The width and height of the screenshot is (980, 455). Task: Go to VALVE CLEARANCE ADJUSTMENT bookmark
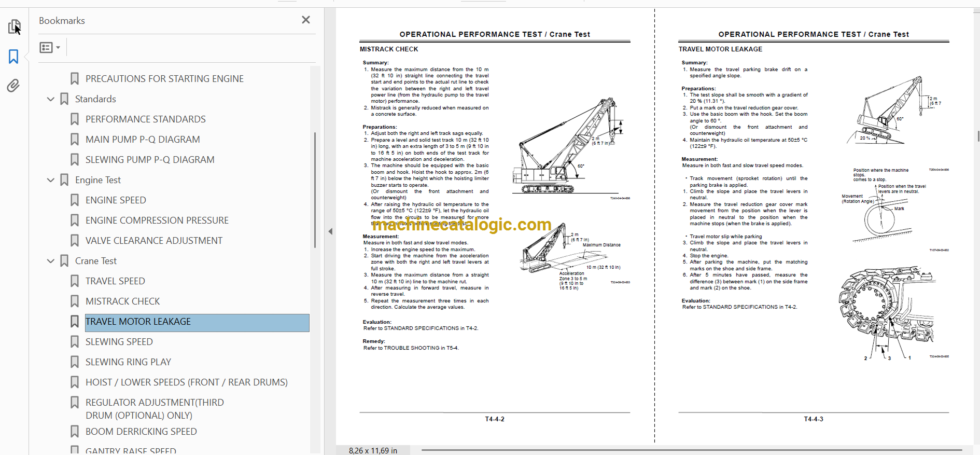[x=154, y=241]
